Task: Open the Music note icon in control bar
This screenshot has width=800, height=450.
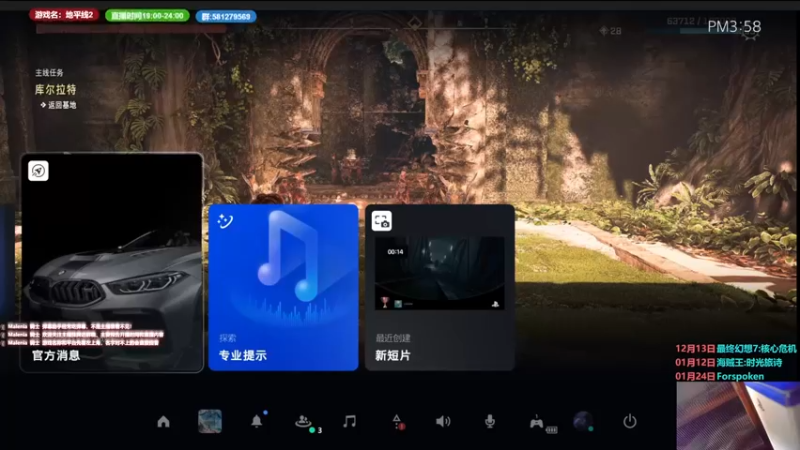Action: click(x=349, y=421)
